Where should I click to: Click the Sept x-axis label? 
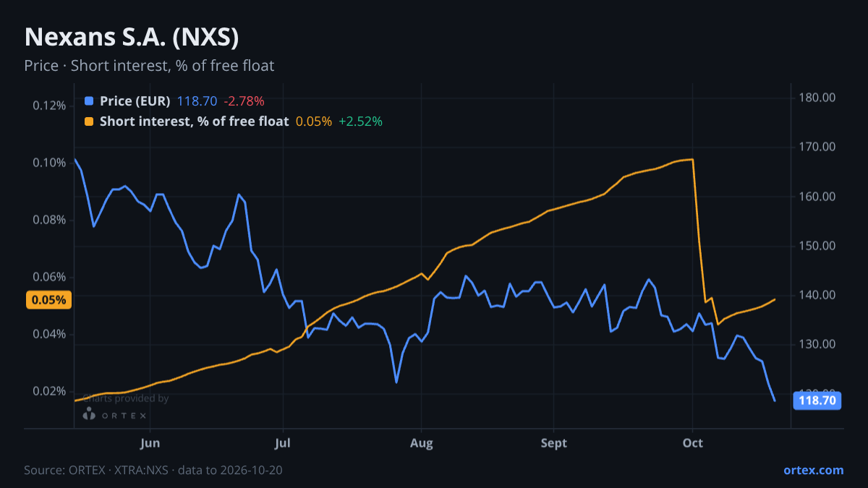(554, 442)
